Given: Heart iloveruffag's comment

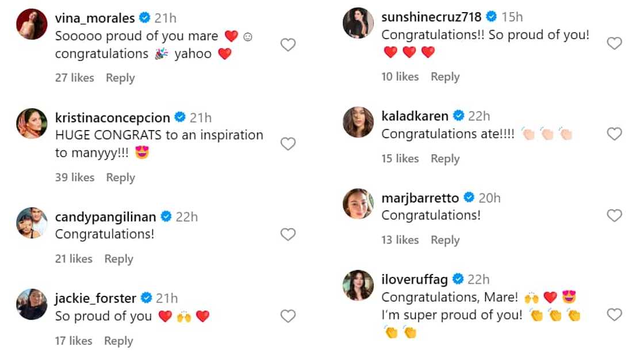Looking at the screenshot, I should coord(615,315).
